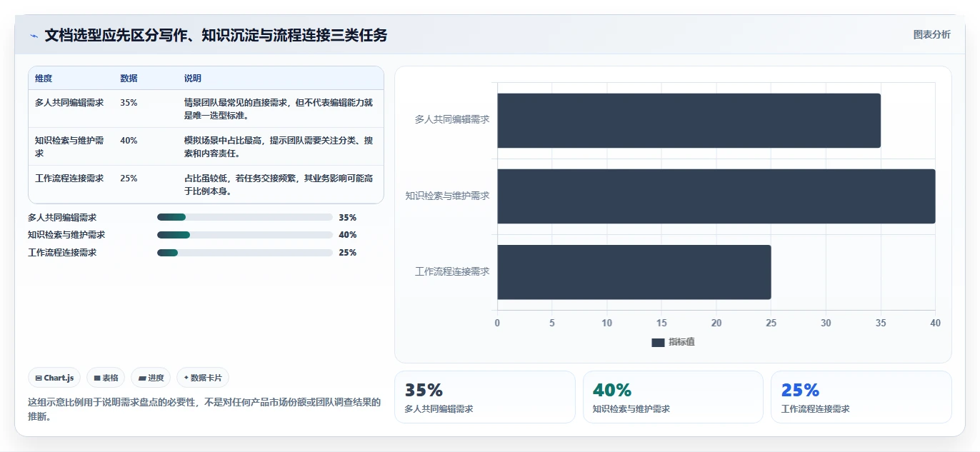Click the 多人共同编辑需求 chart bar

(689, 121)
